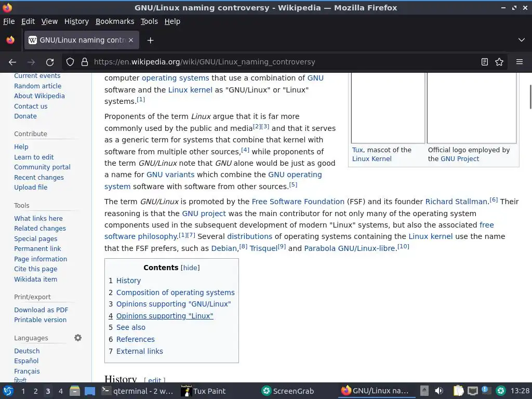Expand the list all tabs chevron

[522, 40]
